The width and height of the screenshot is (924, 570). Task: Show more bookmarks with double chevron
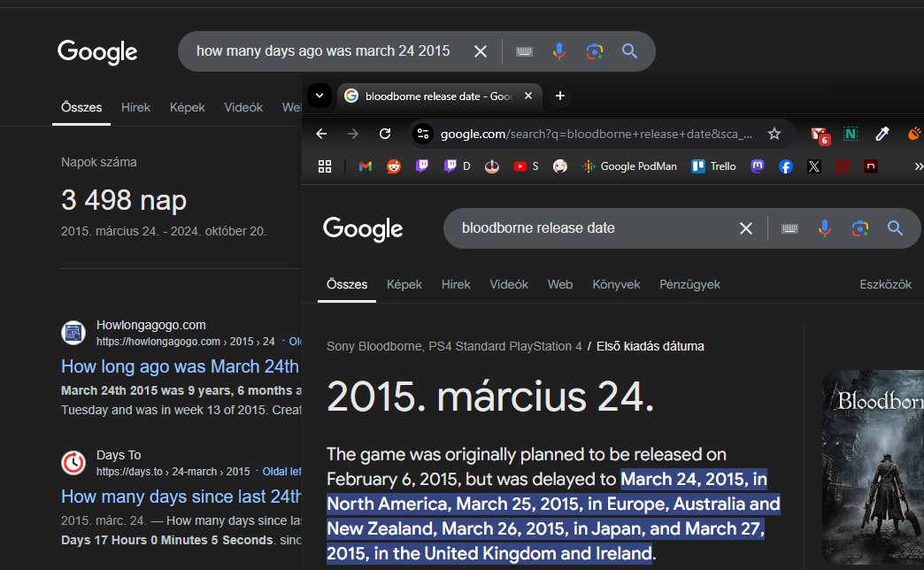[x=918, y=166]
